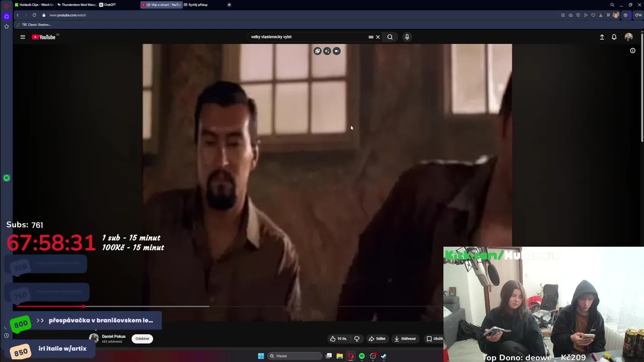Screen dimensions: 644x362
Task: Click the Daniel Pokus channel avatar
Action: 94,338
